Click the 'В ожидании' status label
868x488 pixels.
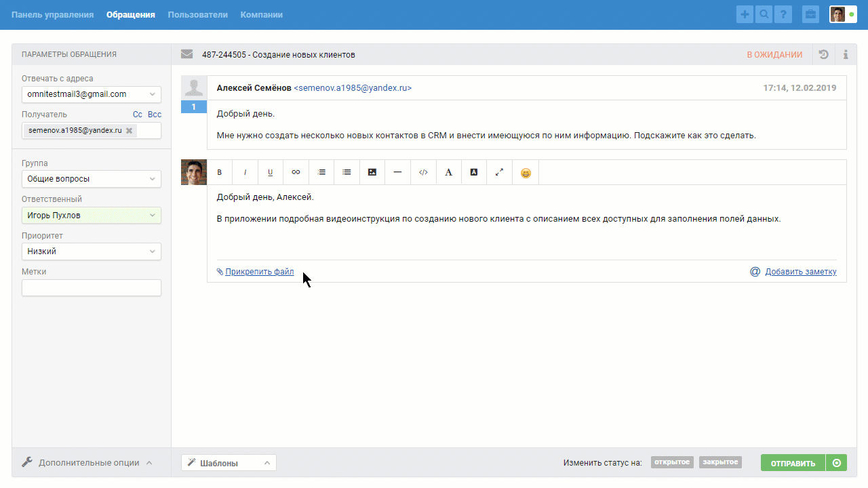click(774, 55)
